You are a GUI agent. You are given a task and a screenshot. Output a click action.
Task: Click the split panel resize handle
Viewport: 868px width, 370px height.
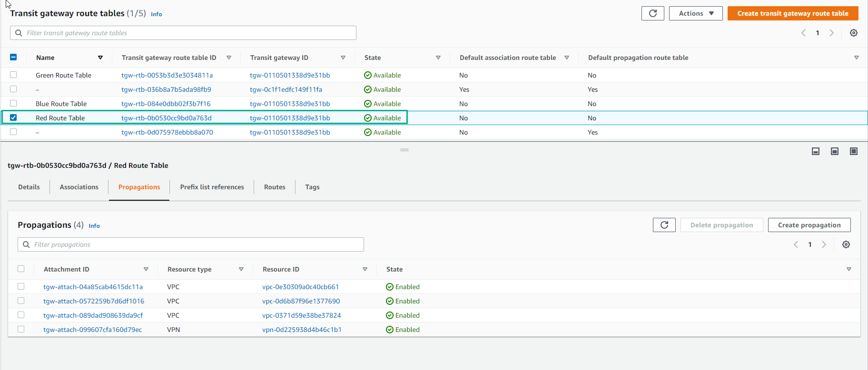pyautogui.click(x=404, y=150)
